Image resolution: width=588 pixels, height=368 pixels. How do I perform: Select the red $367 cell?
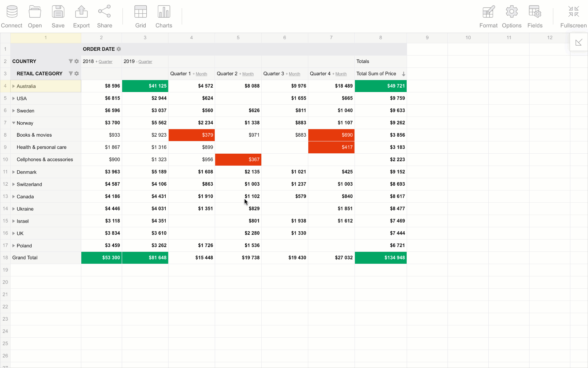(x=238, y=159)
